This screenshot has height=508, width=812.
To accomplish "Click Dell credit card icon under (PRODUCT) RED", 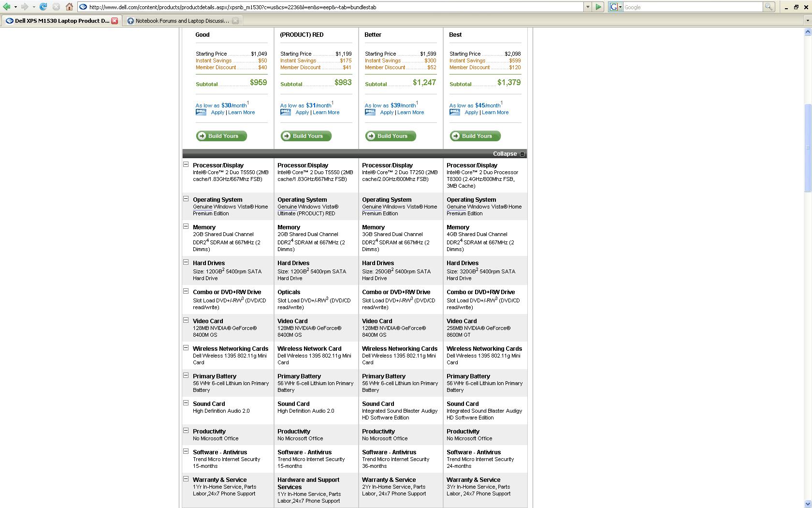I will (x=286, y=112).
